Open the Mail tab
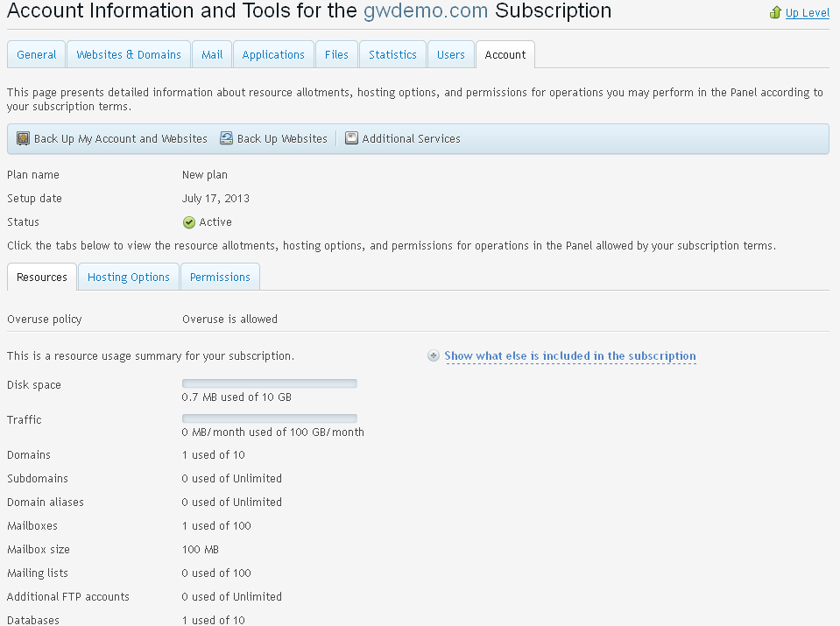The height and width of the screenshot is (626, 840). point(212,54)
